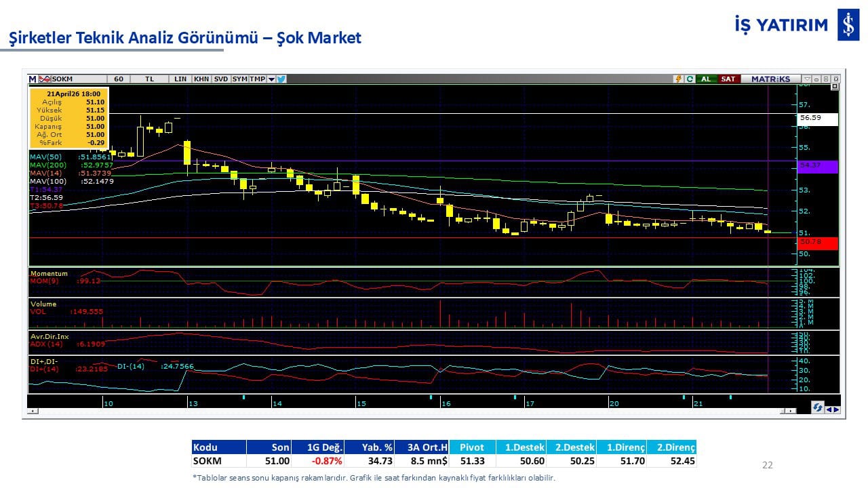Viewport: 868px width, 488px height.
Task: Click the purple 54.37 price level marker
Action: click(818, 166)
